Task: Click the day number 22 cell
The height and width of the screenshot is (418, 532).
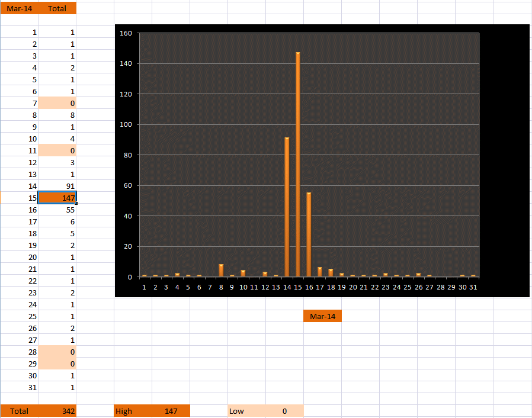Action: tap(20, 281)
